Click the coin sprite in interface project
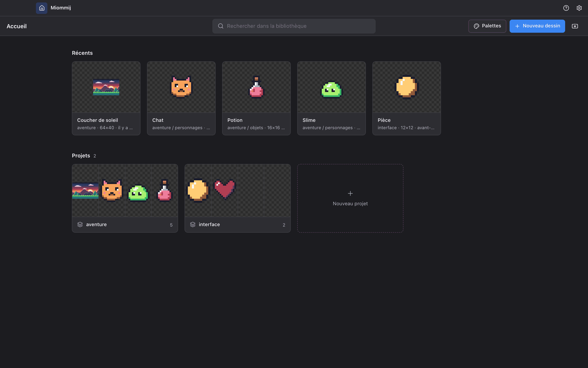Screen dimensions: 588x368 point(198,190)
